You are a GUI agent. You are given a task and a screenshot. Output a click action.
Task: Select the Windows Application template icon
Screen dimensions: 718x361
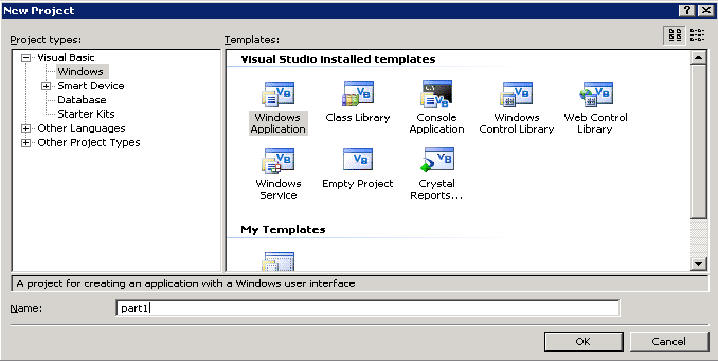(x=278, y=94)
